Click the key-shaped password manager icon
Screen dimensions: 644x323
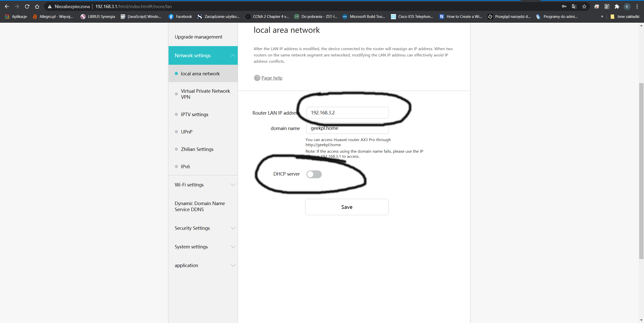564,6
